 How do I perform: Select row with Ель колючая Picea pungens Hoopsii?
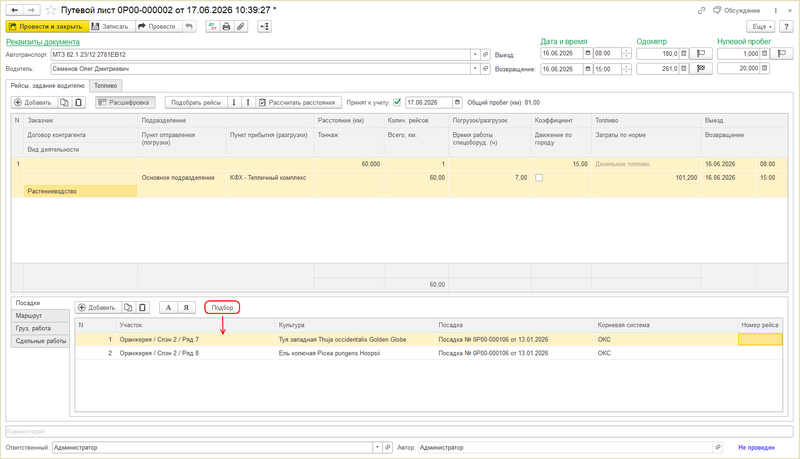click(x=429, y=353)
